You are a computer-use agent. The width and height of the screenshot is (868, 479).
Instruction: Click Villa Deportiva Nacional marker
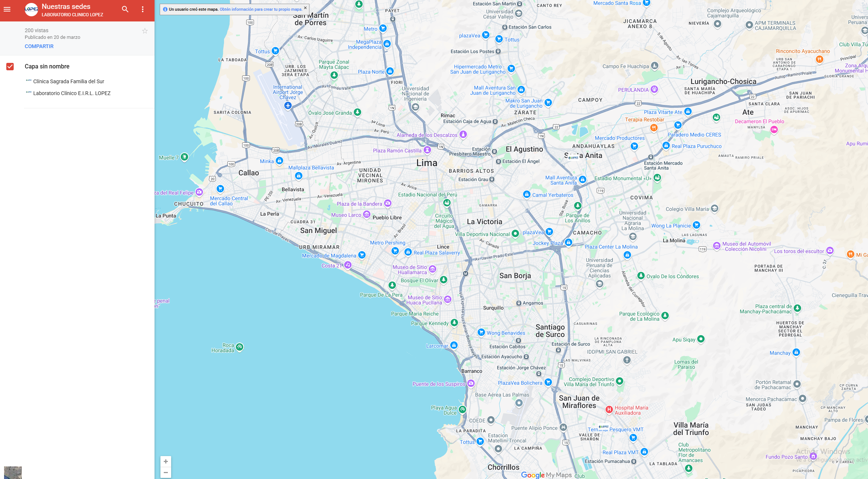515,233
